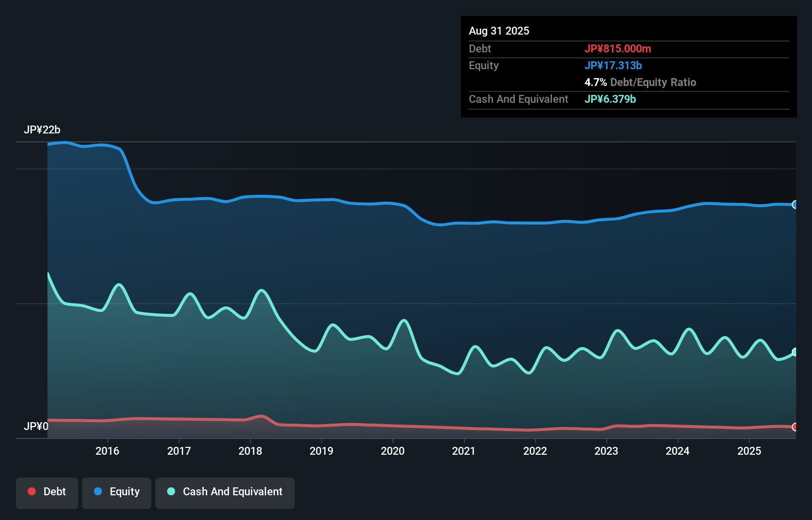Select the 2021 year label
This screenshot has width=812, height=520.
pos(463,451)
